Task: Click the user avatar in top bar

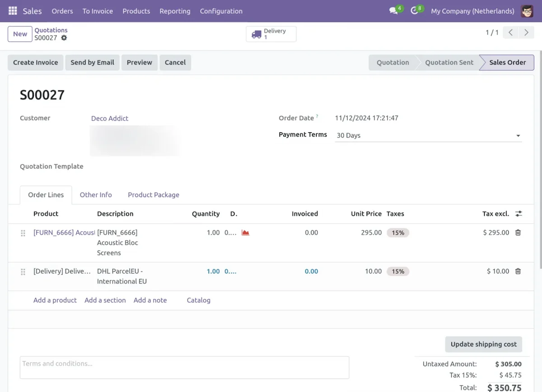Action: [527, 11]
